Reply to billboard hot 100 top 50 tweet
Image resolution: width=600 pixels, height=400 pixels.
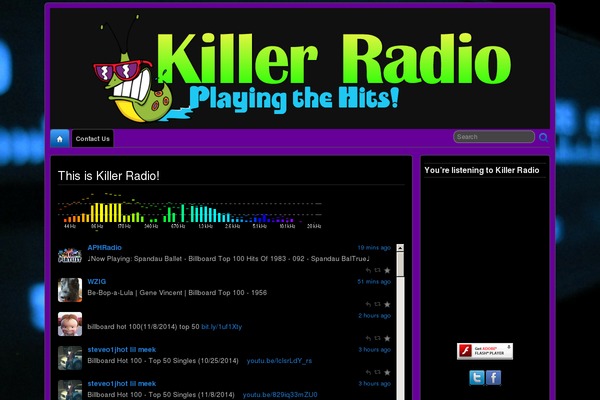tap(368, 338)
